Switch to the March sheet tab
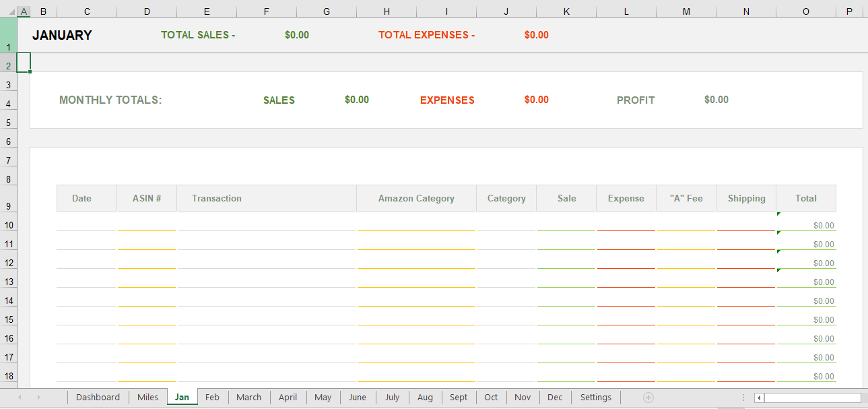The image size is (868, 409). (248, 398)
